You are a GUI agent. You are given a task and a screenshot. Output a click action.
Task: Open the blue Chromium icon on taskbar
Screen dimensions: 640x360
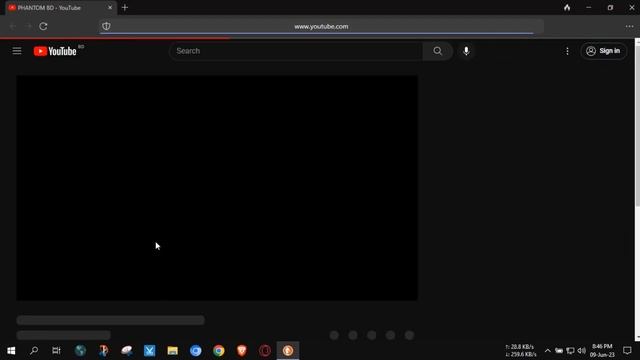196,351
